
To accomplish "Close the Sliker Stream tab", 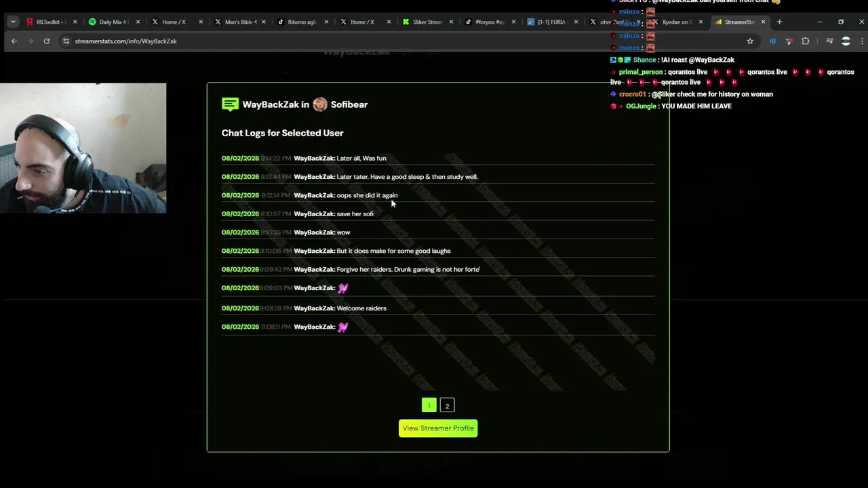I will (x=451, y=22).
